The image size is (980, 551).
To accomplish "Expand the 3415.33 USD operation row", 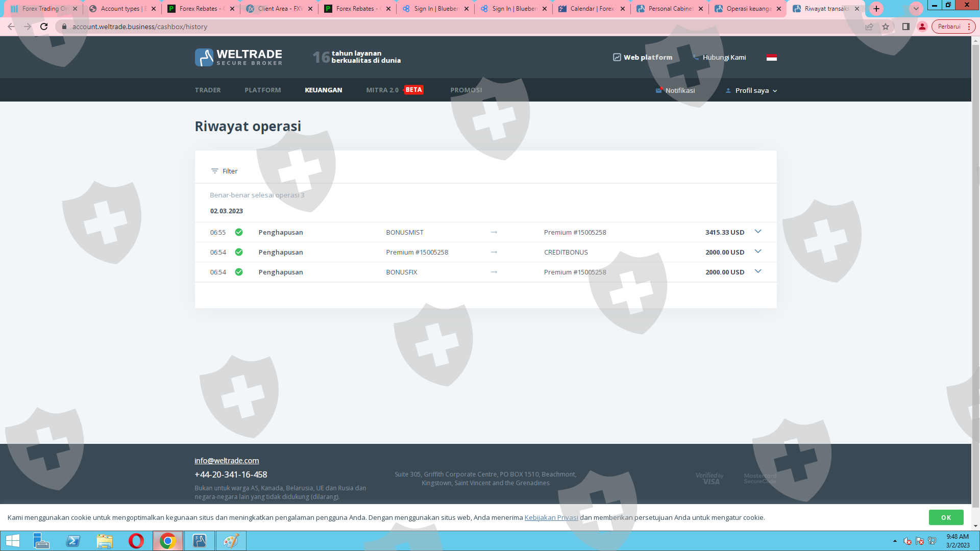I will click(758, 232).
